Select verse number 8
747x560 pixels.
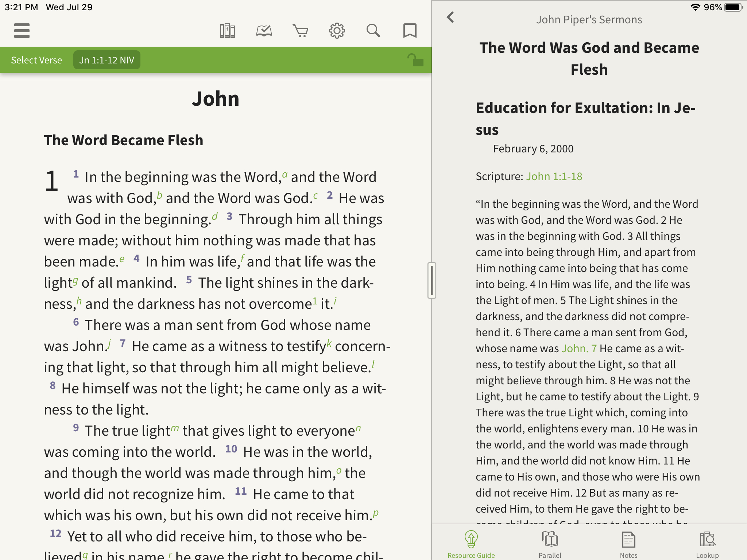point(53,385)
